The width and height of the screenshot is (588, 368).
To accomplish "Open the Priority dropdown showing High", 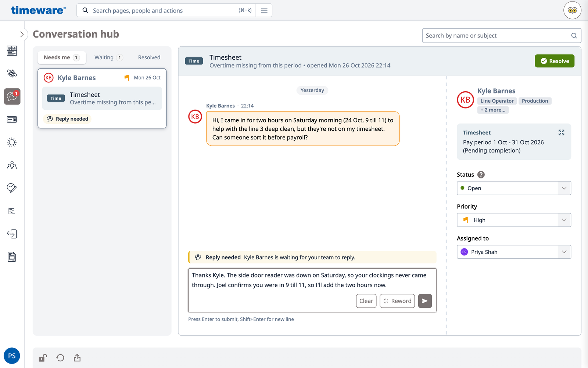I will tap(514, 220).
